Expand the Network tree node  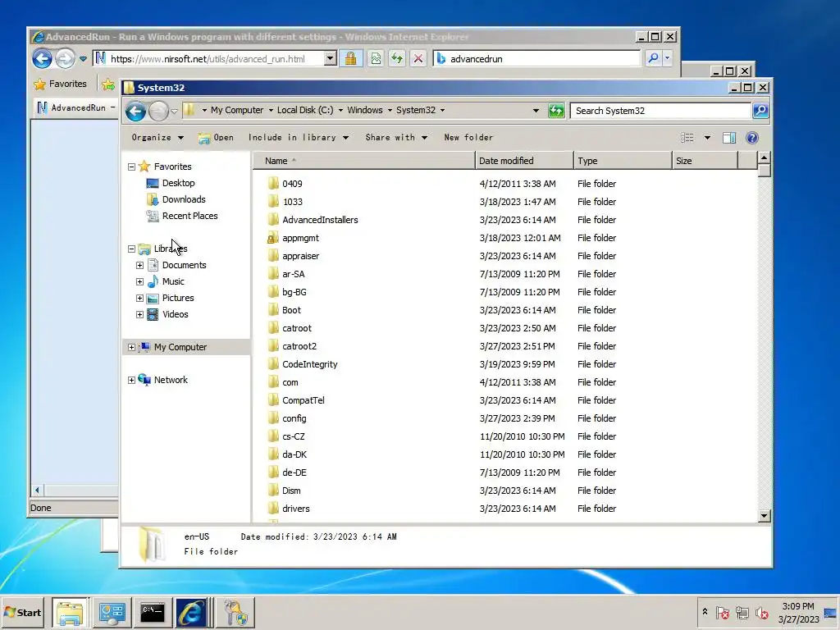[131, 381]
